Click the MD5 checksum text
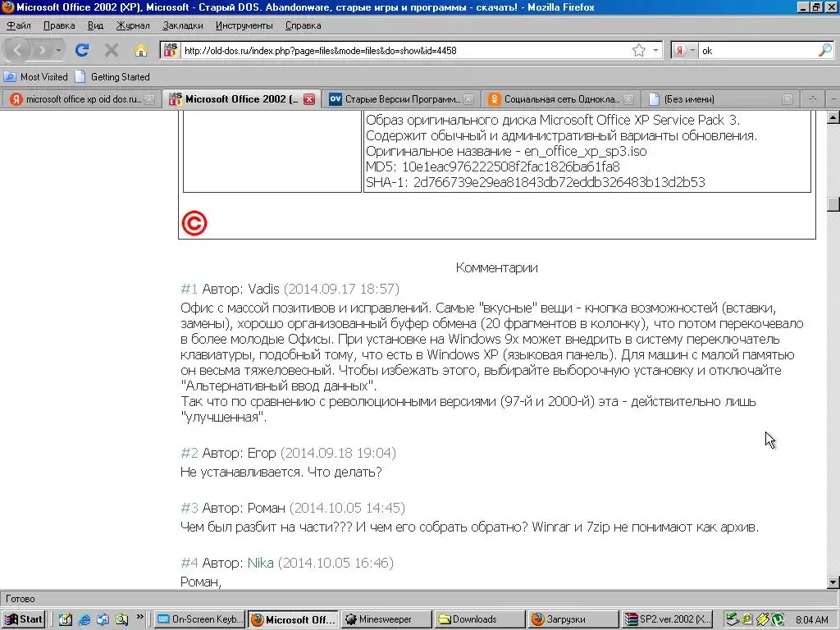 [x=492, y=167]
